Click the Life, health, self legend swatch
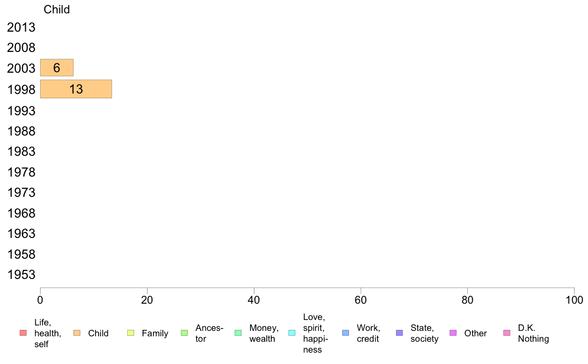 point(23,333)
